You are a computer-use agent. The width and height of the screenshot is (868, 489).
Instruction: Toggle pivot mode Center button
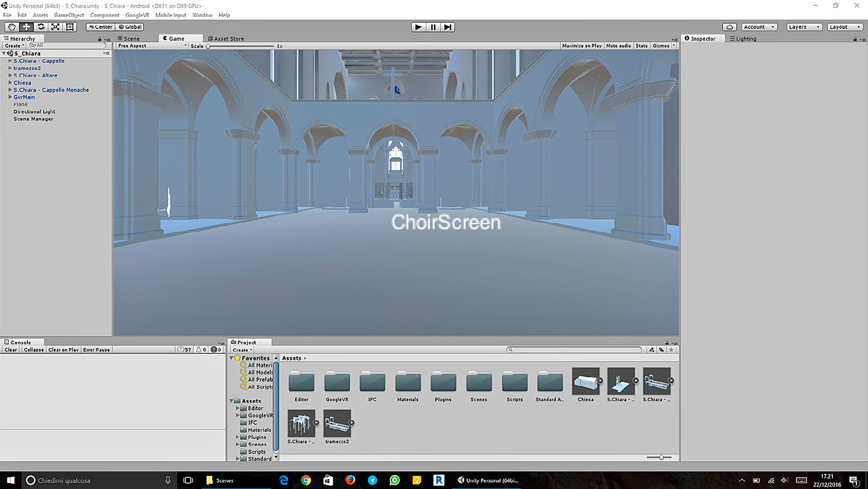101,27
